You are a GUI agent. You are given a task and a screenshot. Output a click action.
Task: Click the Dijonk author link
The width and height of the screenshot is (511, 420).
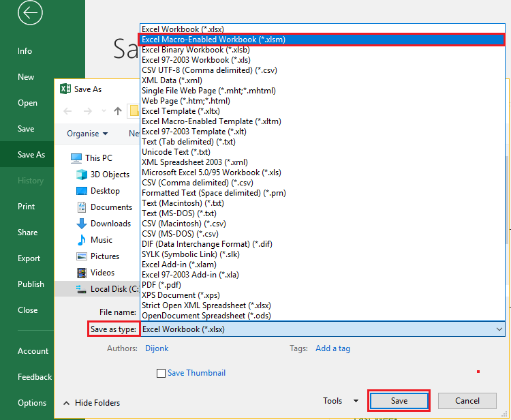(x=157, y=348)
